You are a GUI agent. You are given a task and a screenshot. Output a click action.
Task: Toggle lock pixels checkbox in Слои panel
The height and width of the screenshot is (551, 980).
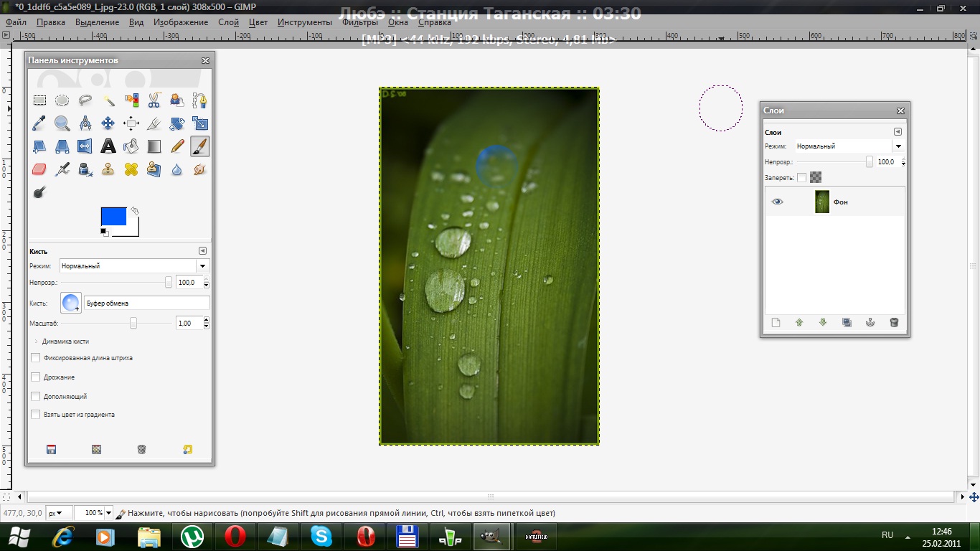point(802,177)
